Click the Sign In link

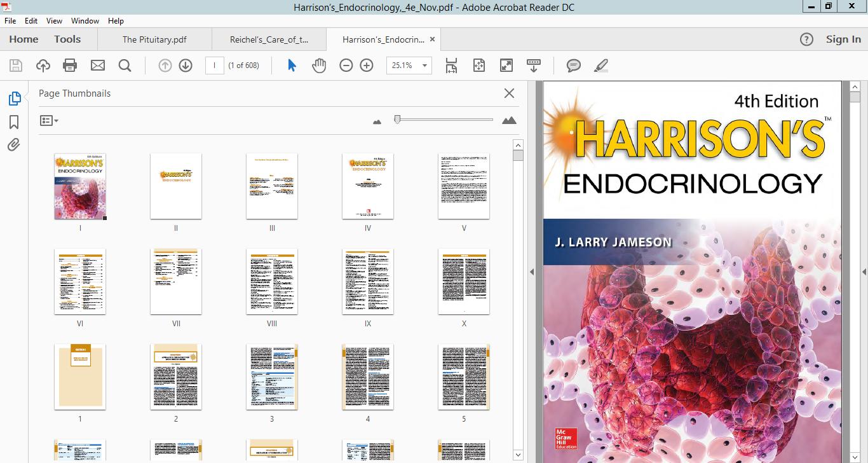843,39
